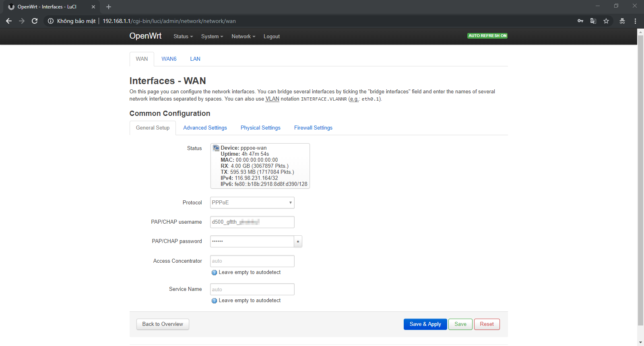The height and width of the screenshot is (346, 644).
Task: Click the TX 595.93 MB statistic
Action: pyautogui.click(x=257, y=172)
